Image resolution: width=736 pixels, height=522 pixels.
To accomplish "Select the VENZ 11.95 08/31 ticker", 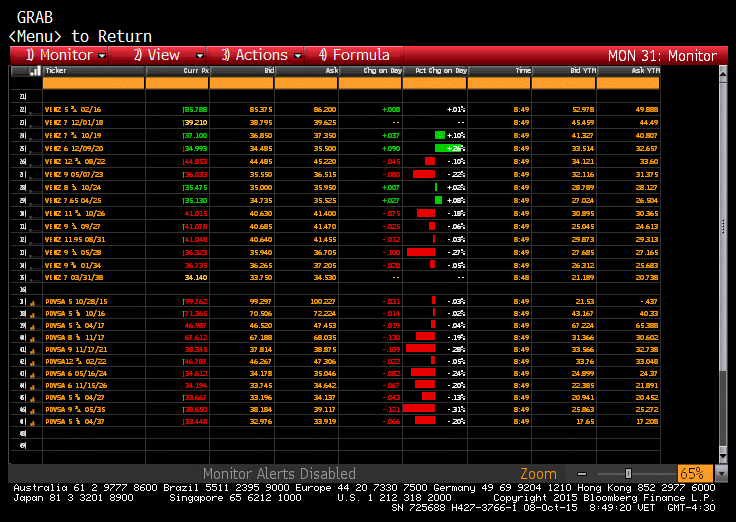I will click(75, 239).
